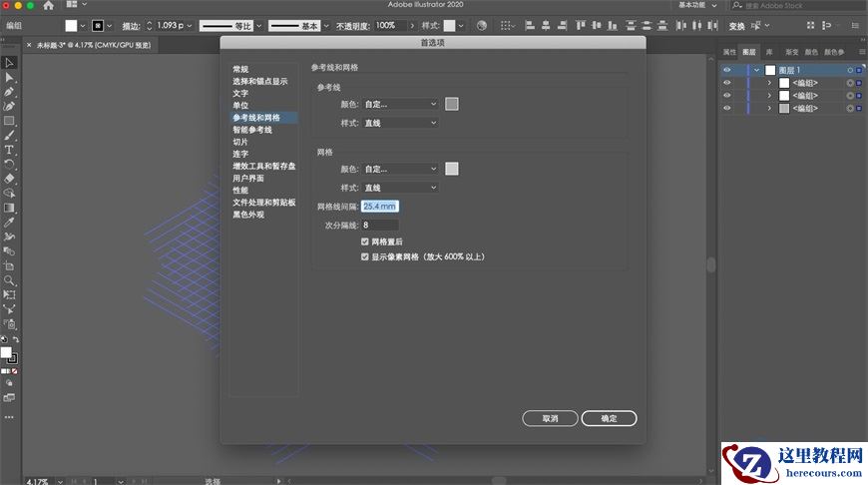The image size is (868, 485).
Task: Click target circle of third <编组>
Action: point(850,109)
